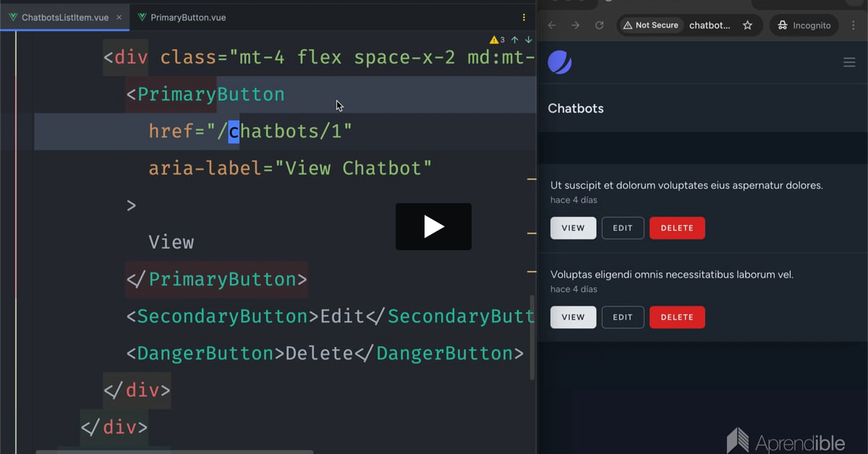Play the video with the center play button
Viewport: 868px width, 454px height.
[x=433, y=226]
